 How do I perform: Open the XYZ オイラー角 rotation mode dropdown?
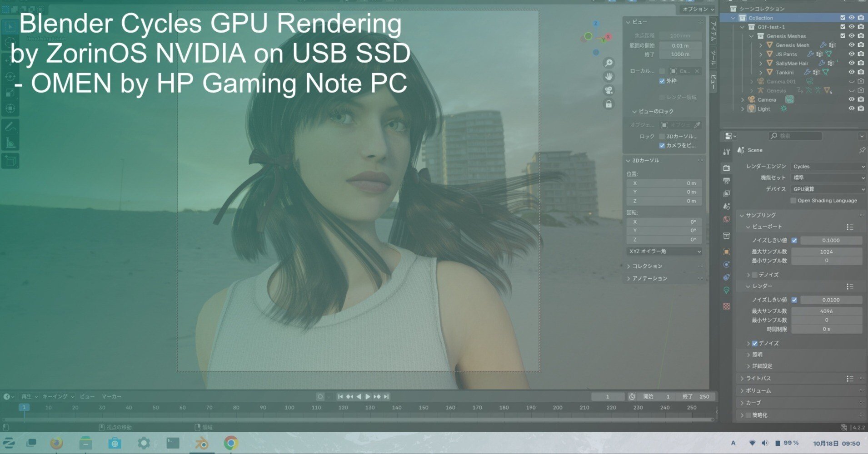pos(664,251)
